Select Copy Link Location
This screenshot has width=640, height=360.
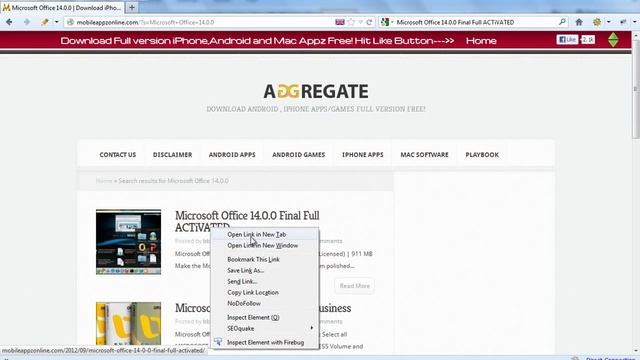[264, 292]
